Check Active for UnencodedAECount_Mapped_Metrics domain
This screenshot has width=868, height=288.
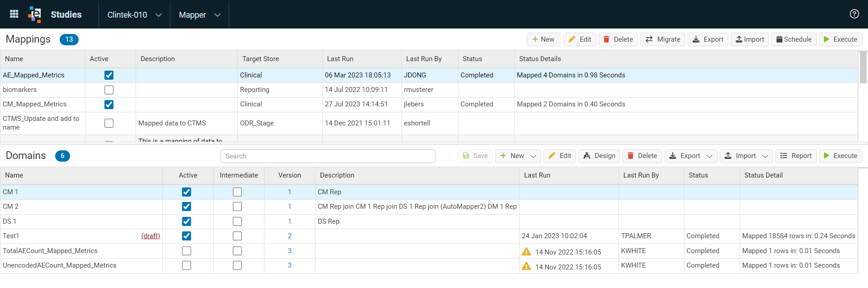click(186, 265)
